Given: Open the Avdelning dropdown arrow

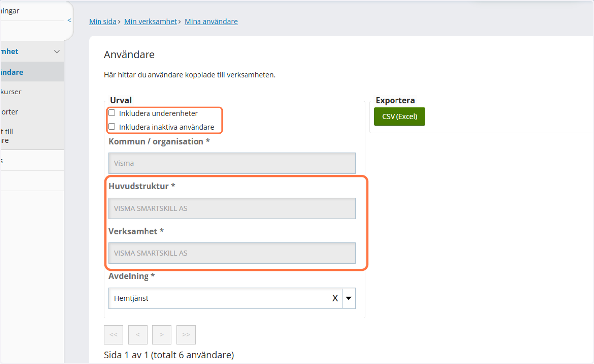Looking at the screenshot, I should click(x=348, y=298).
